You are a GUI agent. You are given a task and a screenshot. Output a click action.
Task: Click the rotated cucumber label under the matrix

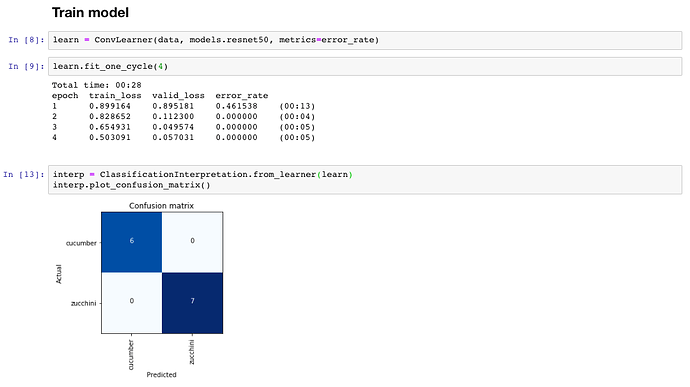[x=131, y=355]
